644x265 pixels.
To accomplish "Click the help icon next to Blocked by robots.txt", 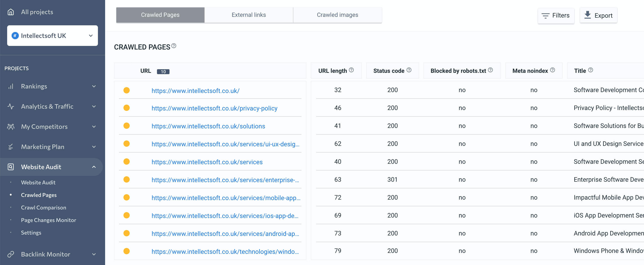I will (490, 70).
